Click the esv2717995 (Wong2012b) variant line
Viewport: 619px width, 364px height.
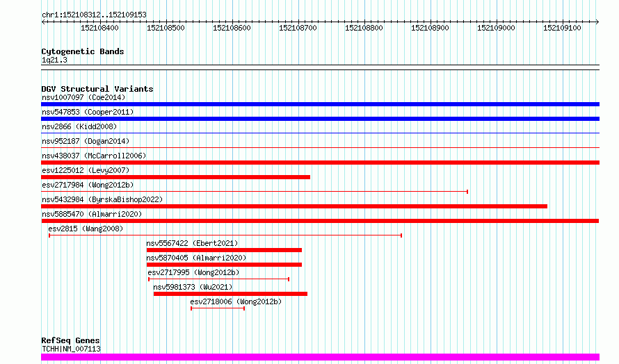[x=218, y=279]
